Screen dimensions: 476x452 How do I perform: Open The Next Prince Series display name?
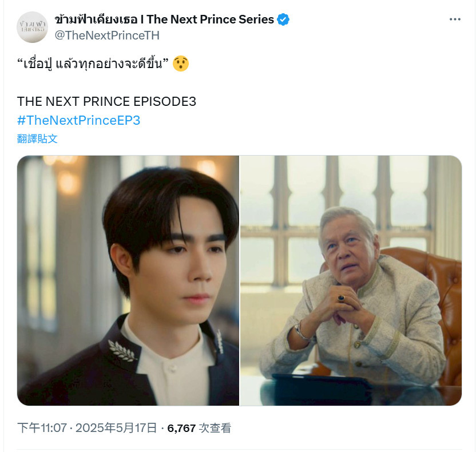point(164,19)
